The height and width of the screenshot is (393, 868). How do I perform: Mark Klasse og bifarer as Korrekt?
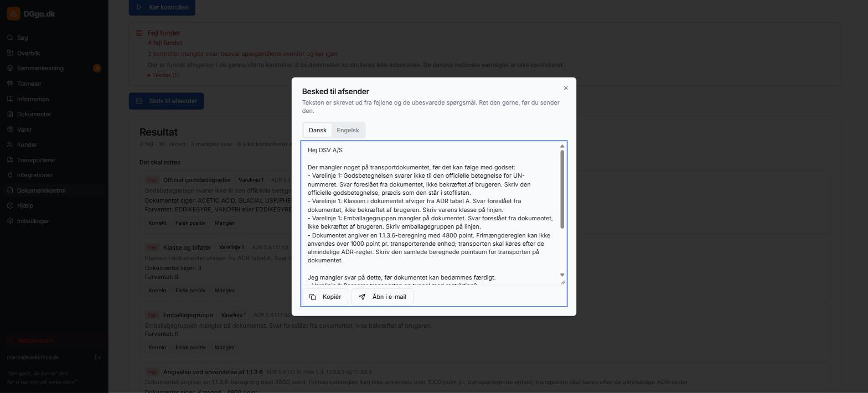coord(158,291)
